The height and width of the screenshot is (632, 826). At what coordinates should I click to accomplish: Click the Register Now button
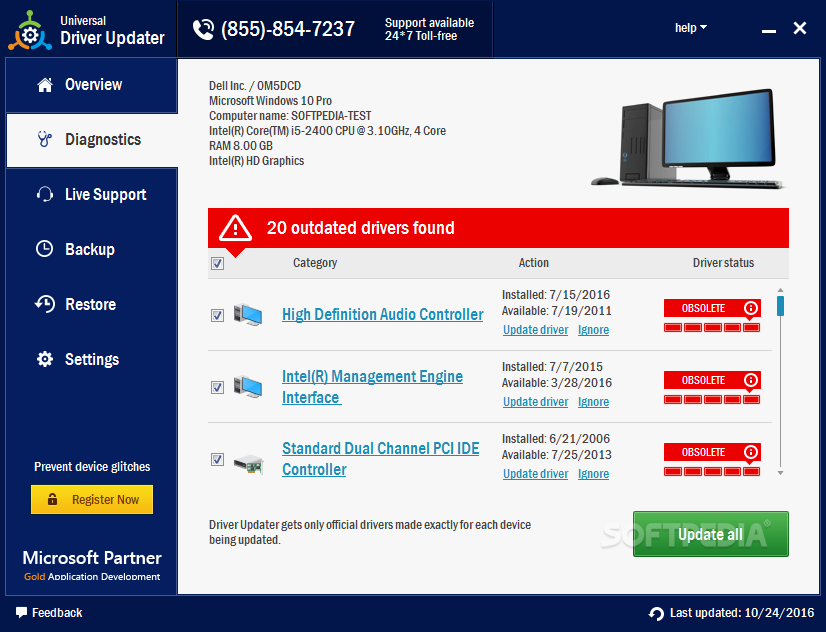92,499
